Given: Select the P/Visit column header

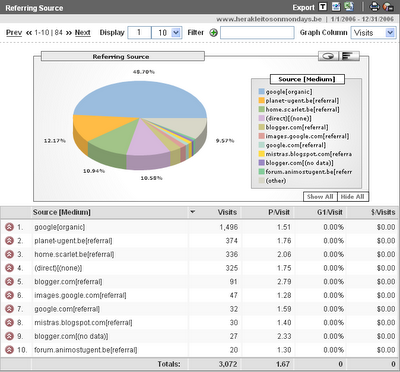Looking at the screenshot, I should pyautogui.click(x=279, y=212).
